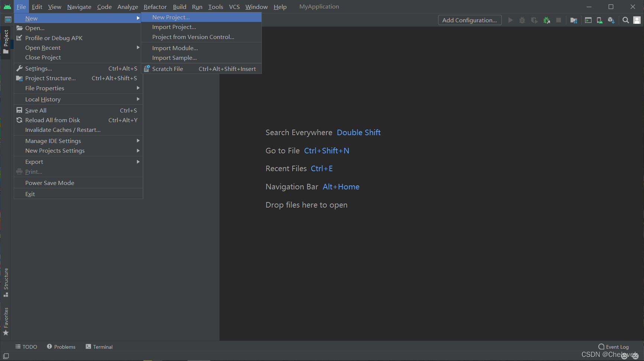Viewport: 644px width, 361px height.
Task: Open Run Anything toolbar icon
Action: (x=588, y=20)
